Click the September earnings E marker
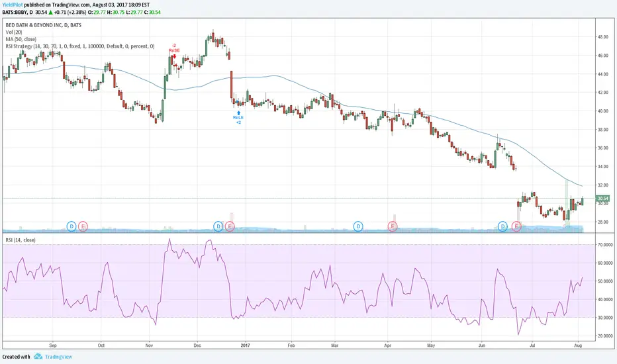This screenshot has width=617, height=364. tap(83, 226)
